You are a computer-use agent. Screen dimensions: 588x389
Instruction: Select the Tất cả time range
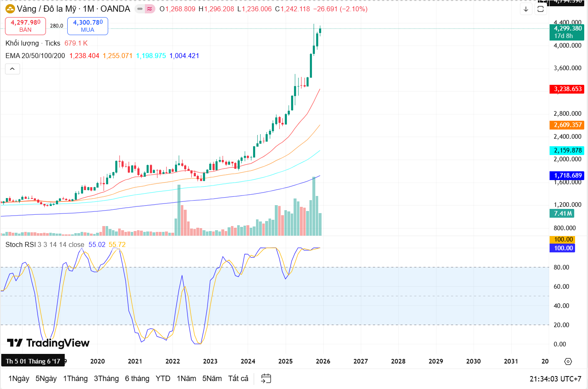coord(238,379)
